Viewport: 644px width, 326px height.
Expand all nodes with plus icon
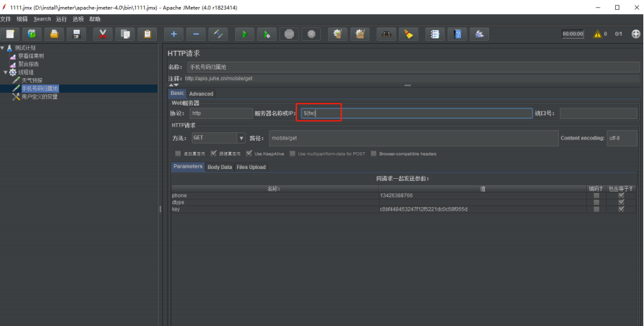pyautogui.click(x=174, y=34)
